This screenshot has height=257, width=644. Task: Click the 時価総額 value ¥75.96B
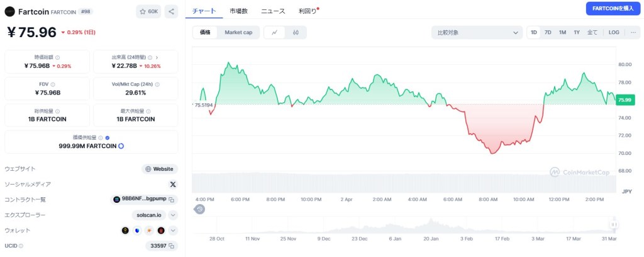pyautogui.click(x=36, y=66)
